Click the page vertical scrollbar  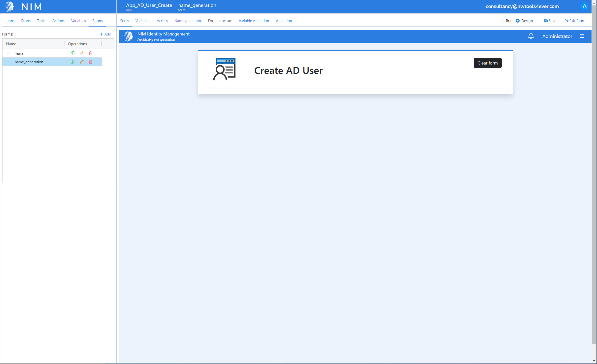(594, 174)
